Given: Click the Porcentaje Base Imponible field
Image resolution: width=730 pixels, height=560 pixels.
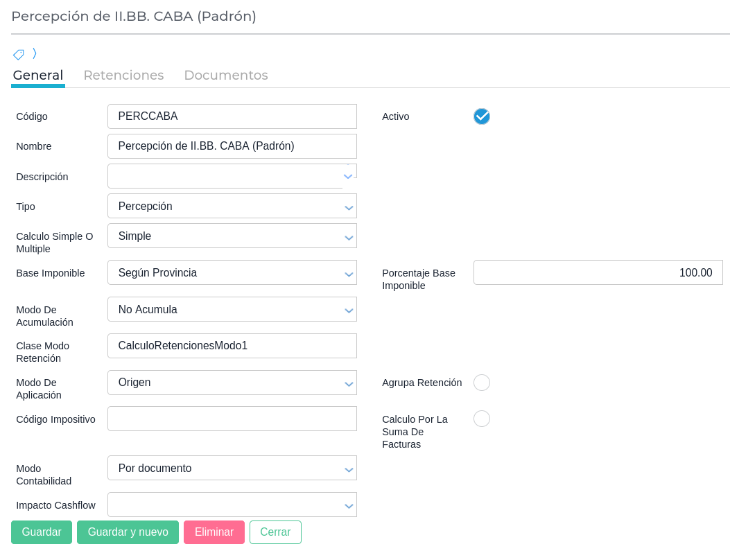Looking at the screenshot, I should point(598,273).
